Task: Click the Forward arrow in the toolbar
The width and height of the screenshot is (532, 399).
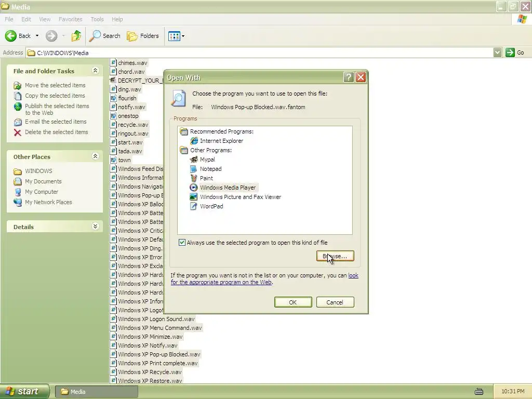Action: point(51,36)
